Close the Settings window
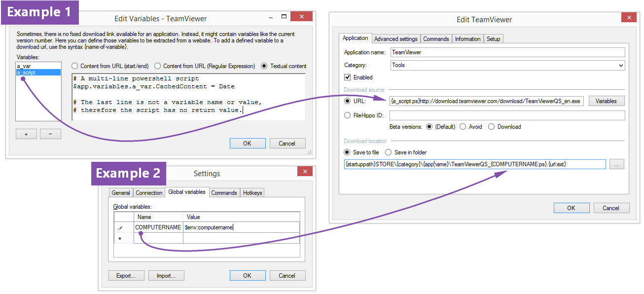644x294 pixels. 304,171
